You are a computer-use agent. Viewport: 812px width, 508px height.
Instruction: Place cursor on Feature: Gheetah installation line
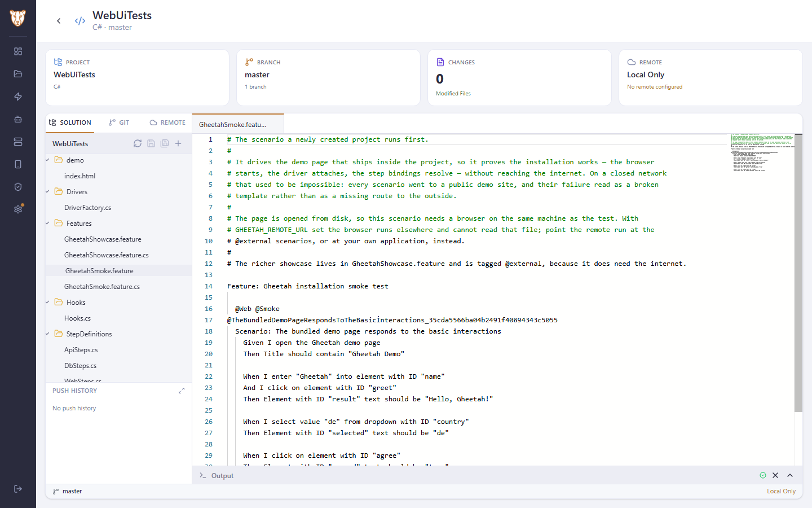tap(307, 286)
